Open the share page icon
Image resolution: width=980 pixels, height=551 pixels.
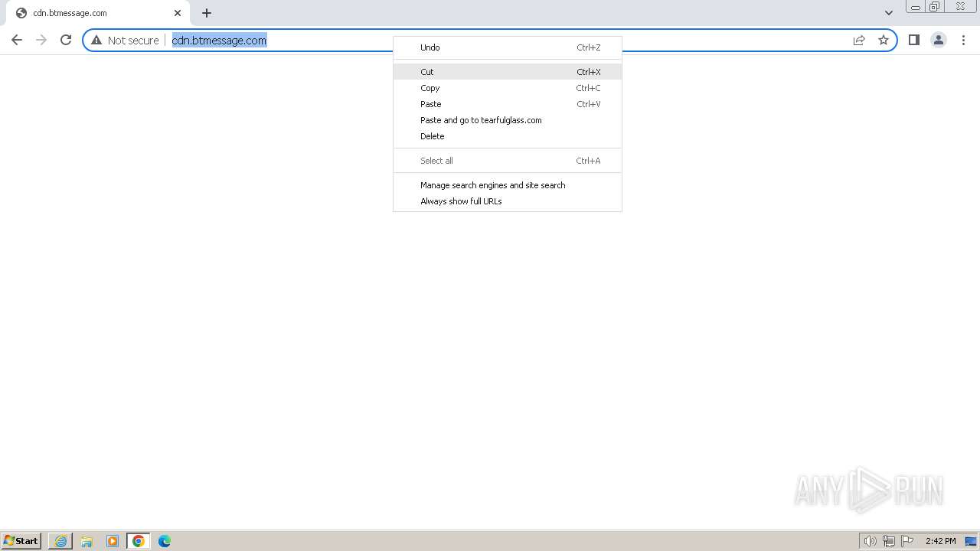pos(859,41)
